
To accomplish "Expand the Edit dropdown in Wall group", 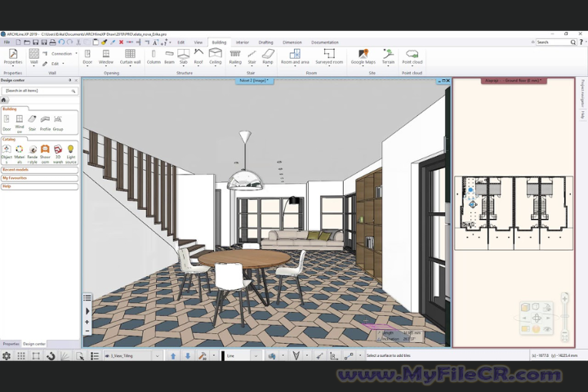I will coord(63,64).
